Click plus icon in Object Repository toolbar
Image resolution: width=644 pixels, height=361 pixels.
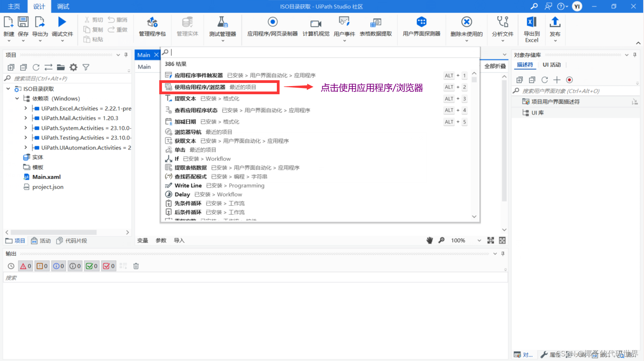[557, 80]
